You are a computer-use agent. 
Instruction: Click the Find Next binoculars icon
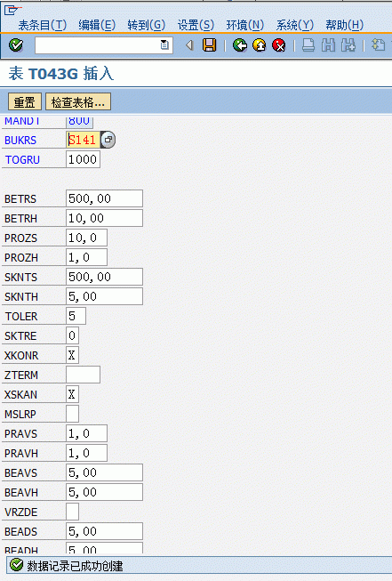click(x=348, y=45)
